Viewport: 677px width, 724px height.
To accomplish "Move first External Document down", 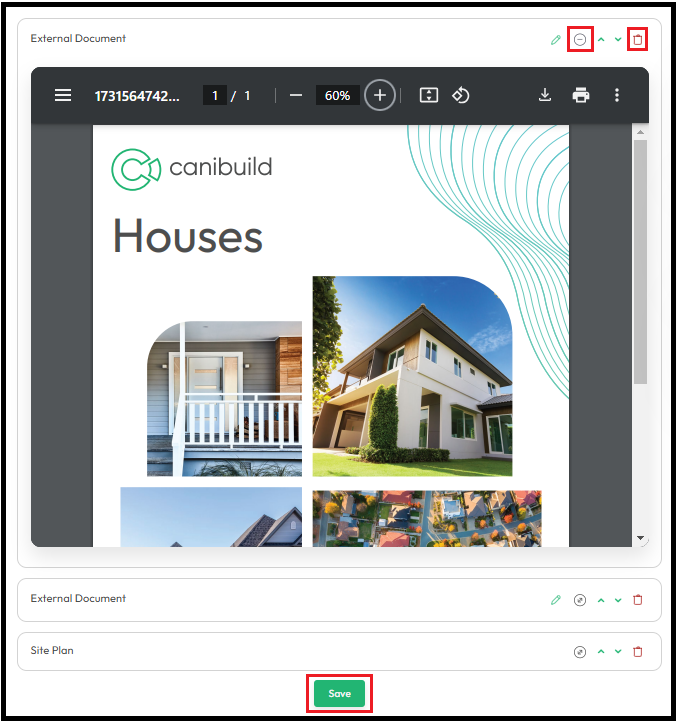I will pos(618,40).
